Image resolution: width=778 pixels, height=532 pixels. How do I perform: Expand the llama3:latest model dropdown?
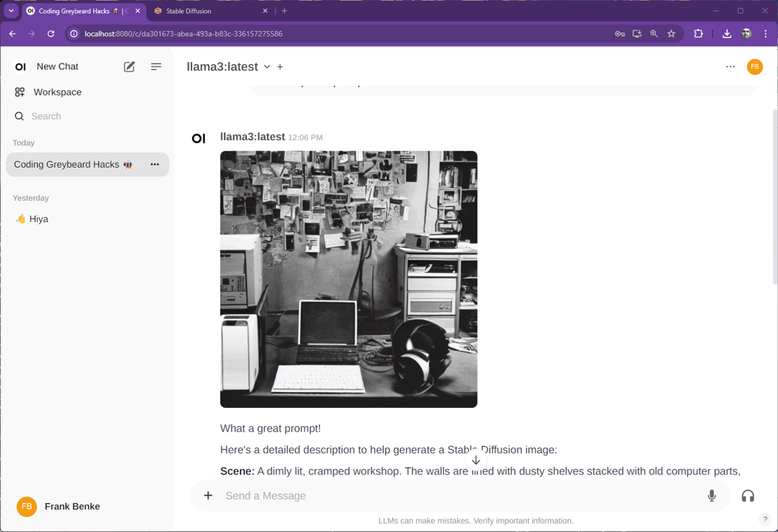click(x=267, y=66)
